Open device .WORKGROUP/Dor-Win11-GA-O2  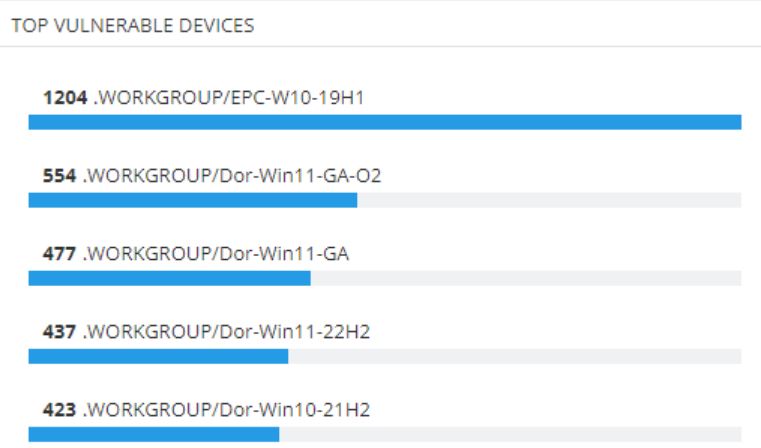[232, 176]
